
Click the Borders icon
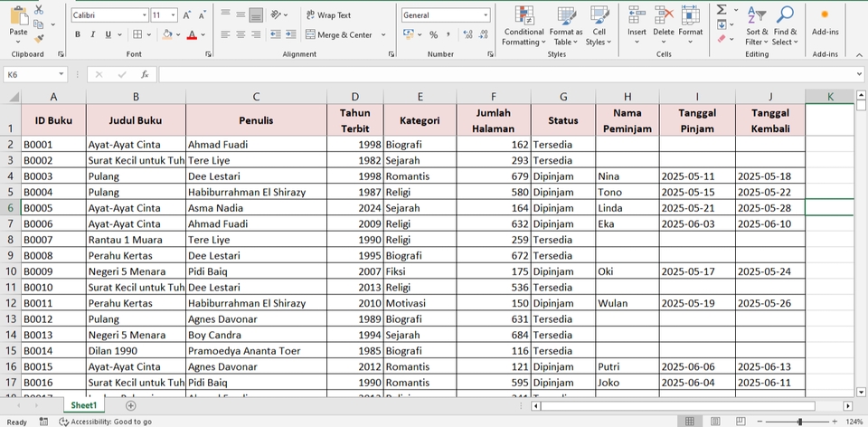(137, 34)
